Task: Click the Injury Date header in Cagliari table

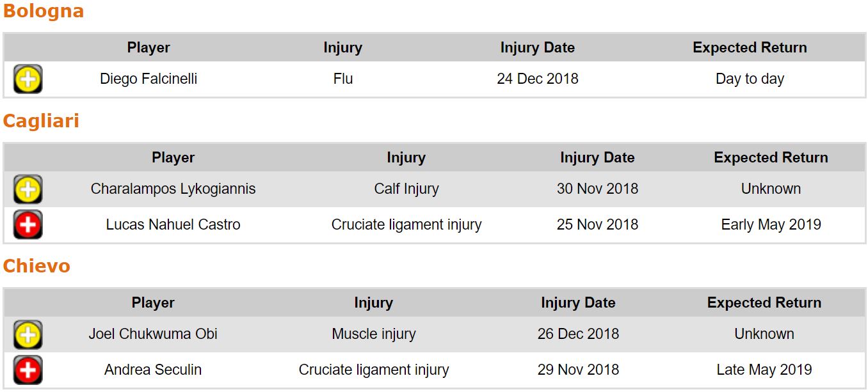Action: click(x=597, y=158)
